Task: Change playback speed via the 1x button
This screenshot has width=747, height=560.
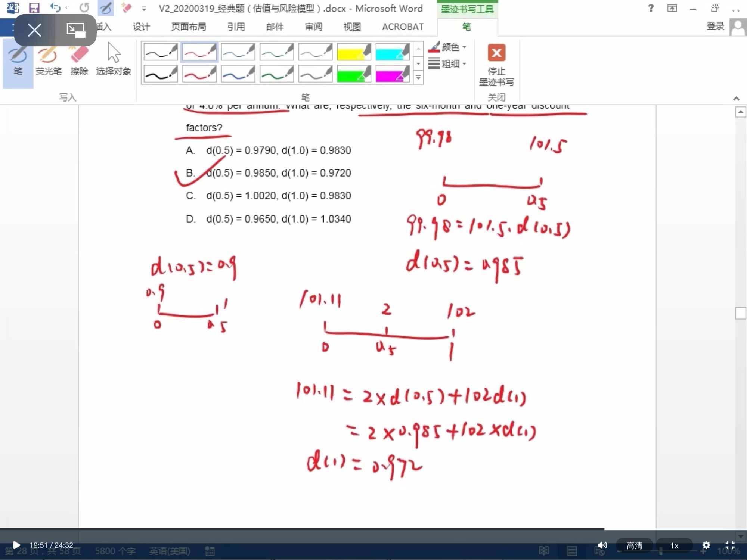Action: pos(674,545)
